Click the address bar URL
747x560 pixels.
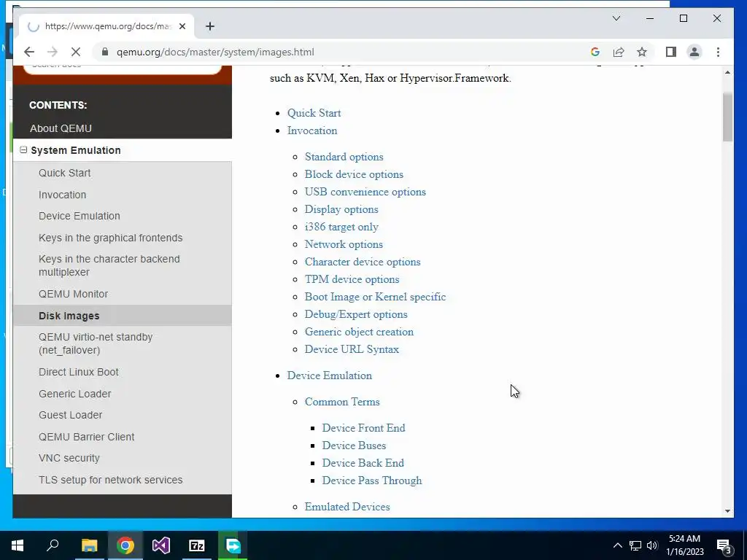coord(215,52)
